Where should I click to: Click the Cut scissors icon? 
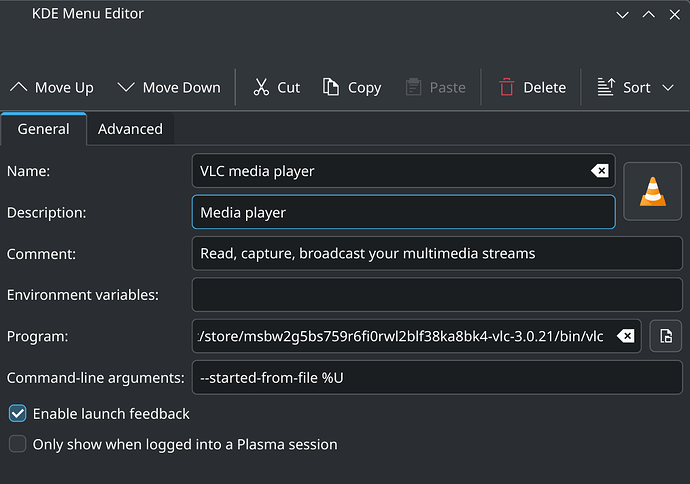point(261,87)
